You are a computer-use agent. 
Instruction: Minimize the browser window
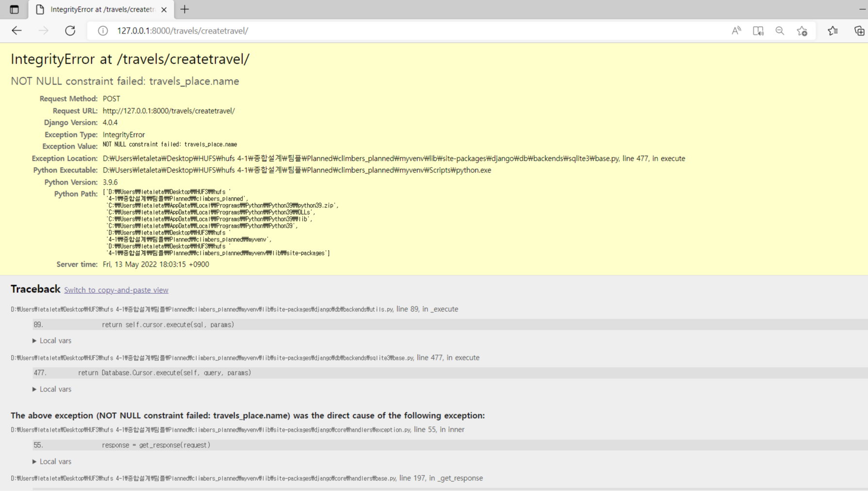862,9
